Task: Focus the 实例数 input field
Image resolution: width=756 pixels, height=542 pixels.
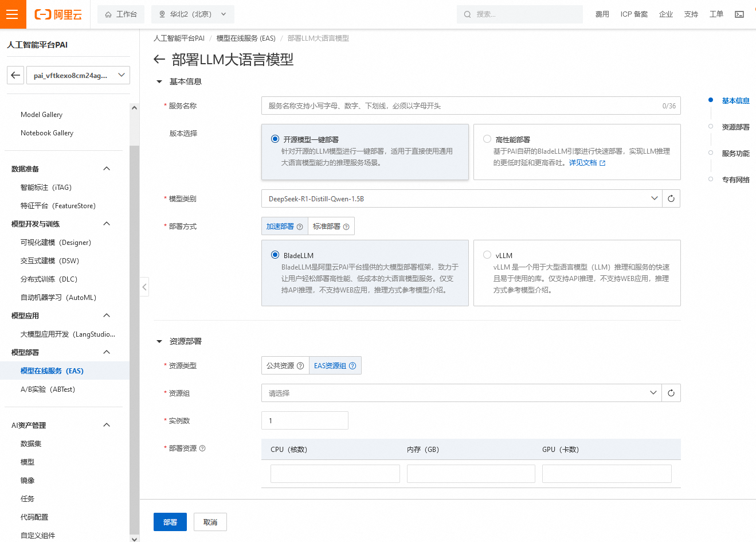Action: [x=305, y=420]
